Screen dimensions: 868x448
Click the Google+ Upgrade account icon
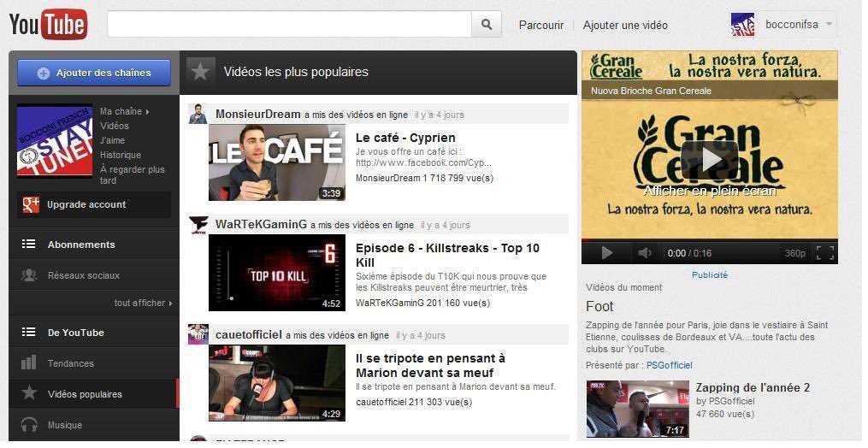coord(31,204)
